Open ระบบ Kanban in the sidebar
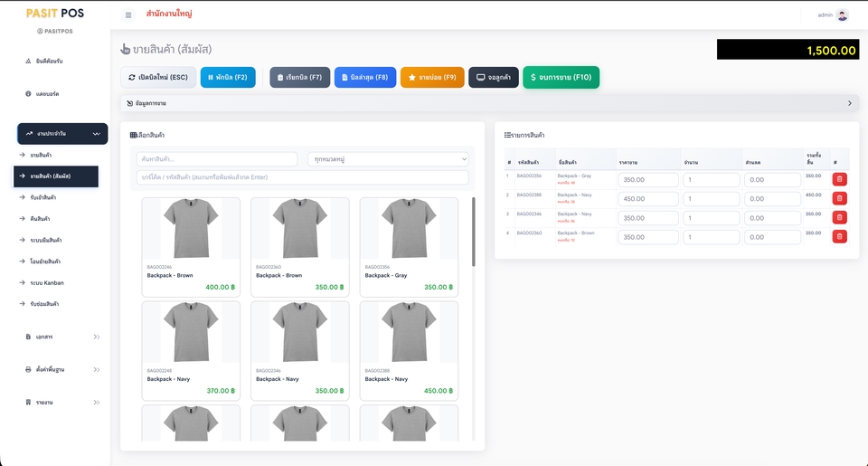The height and width of the screenshot is (466, 868). point(46,282)
